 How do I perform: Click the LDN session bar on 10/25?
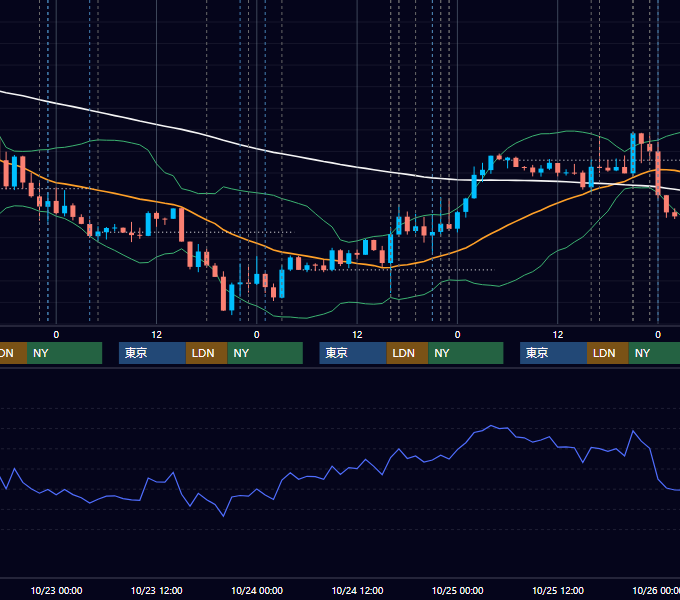pos(608,353)
